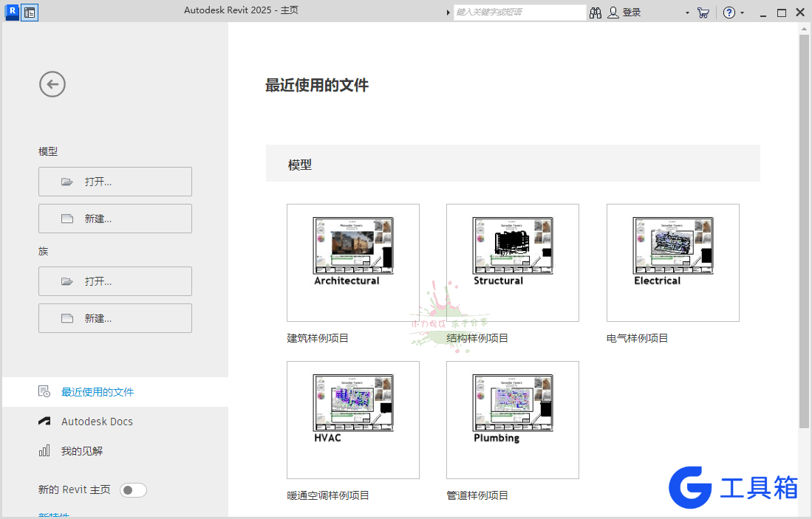Open the Architectural sample project thumbnail

pos(353,262)
